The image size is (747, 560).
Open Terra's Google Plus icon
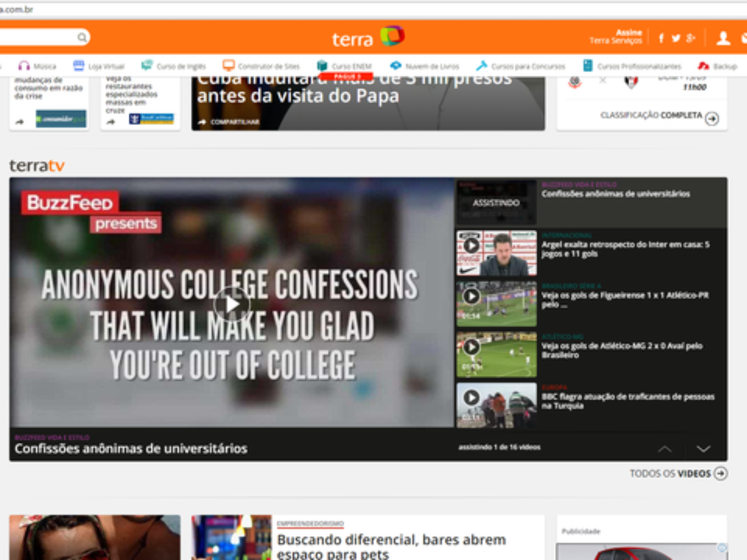tap(690, 39)
